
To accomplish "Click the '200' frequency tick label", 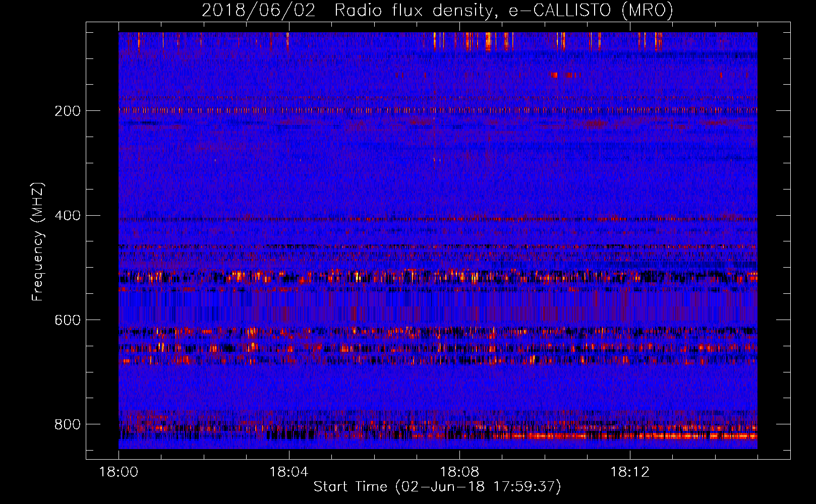I will pos(68,111).
